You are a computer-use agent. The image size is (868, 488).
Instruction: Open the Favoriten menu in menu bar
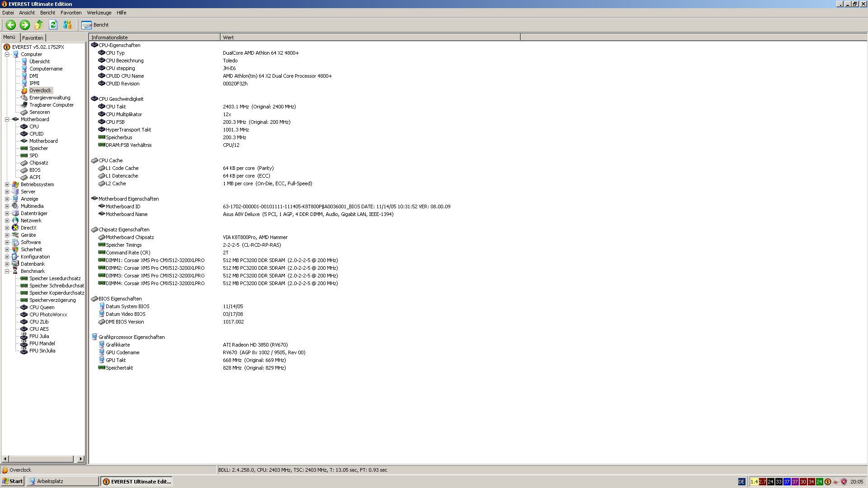coord(71,13)
